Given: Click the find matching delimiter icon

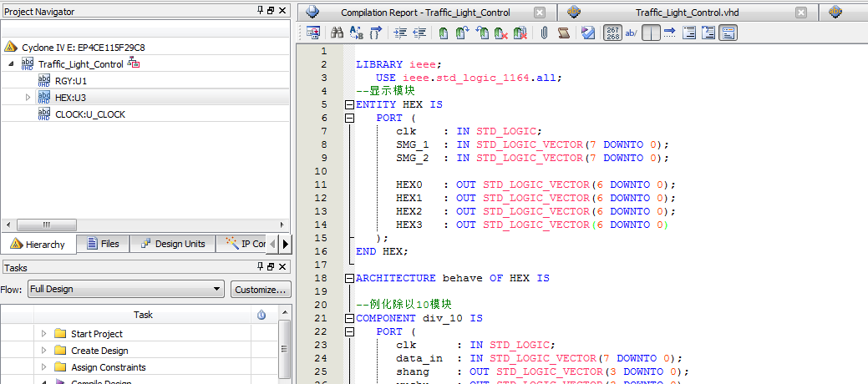Looking at the screenshot, I should 376,33.
